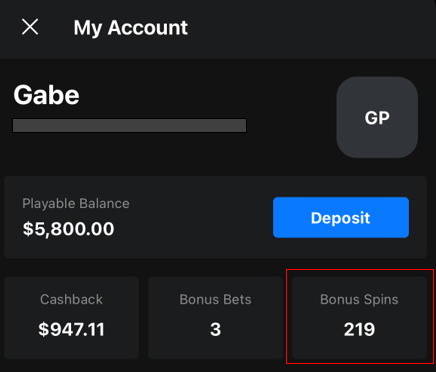Open the Cashback tile

[71, 317]
